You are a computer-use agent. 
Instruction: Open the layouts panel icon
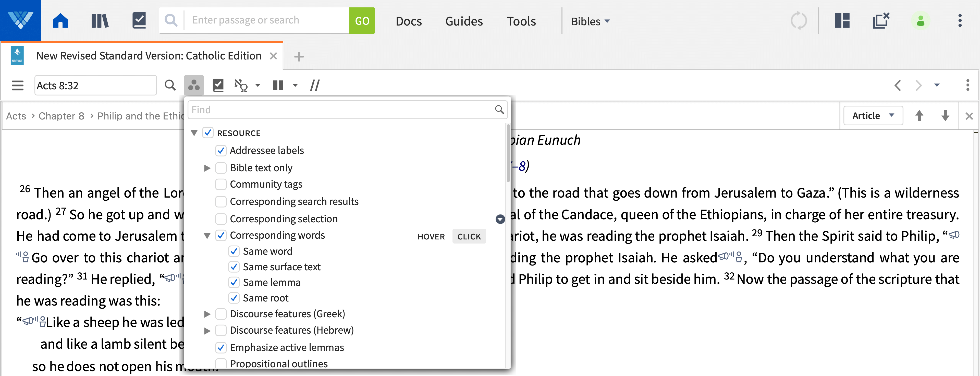pyautogui.click(x=842, y=21)
